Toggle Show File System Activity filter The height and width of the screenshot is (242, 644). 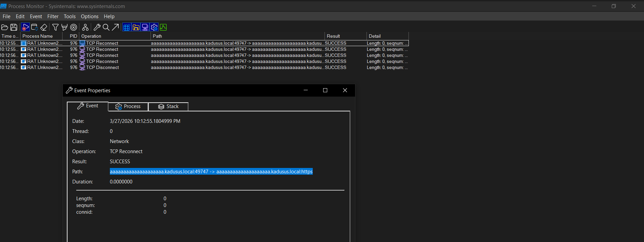[136, 27]
